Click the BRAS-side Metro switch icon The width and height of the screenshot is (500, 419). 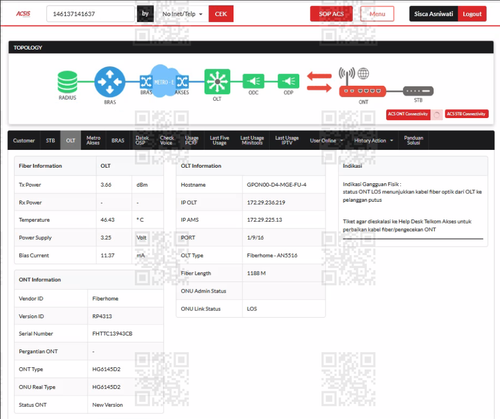tap(146, 82)
